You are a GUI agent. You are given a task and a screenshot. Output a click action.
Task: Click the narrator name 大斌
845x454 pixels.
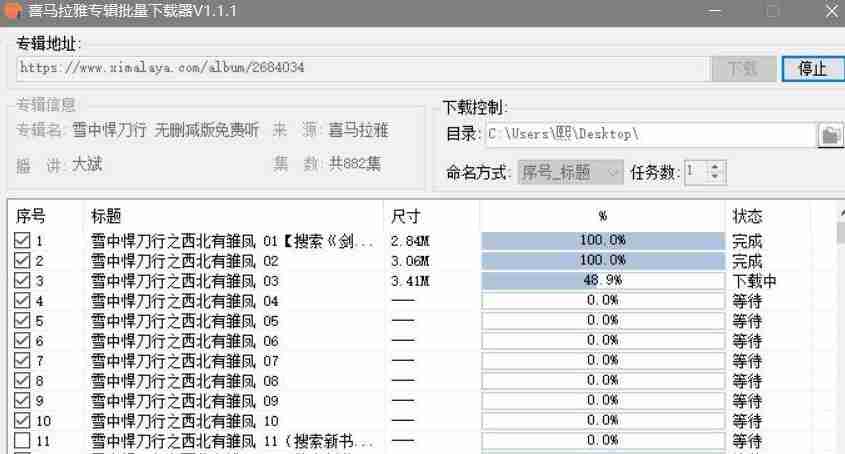pos(87,164)
